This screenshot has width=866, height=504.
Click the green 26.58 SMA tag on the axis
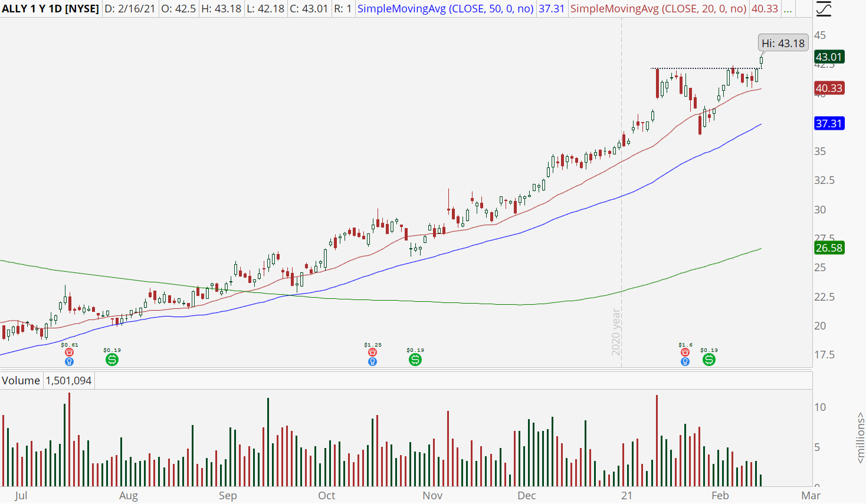tap(829, 248)
